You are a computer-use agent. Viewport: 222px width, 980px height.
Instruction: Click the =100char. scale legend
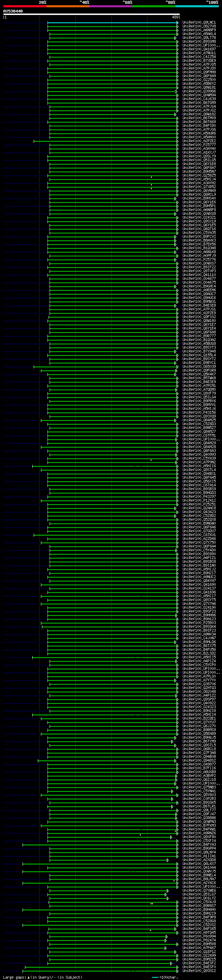tap(165, 977)
